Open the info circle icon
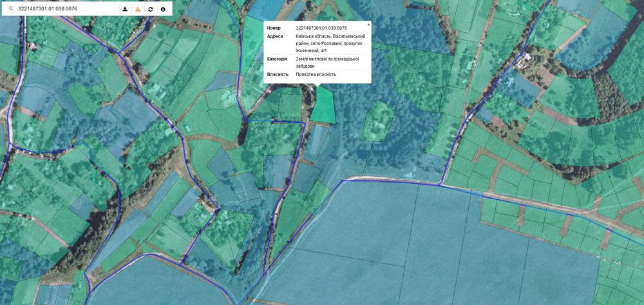Viewport: 644px width, 305px height. pyautogui.click(x=163, y=9)
